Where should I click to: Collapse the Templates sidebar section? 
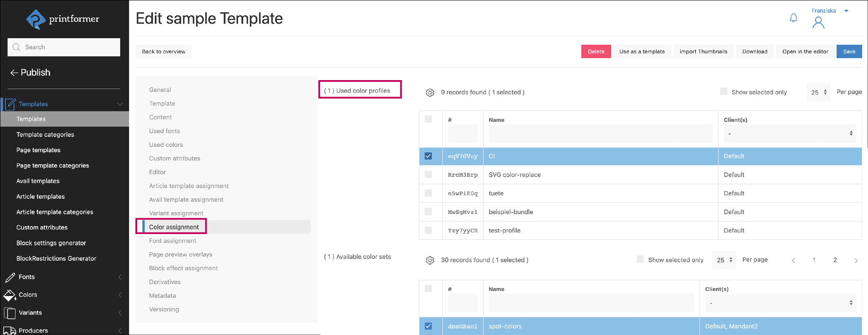tap(120, 104)
